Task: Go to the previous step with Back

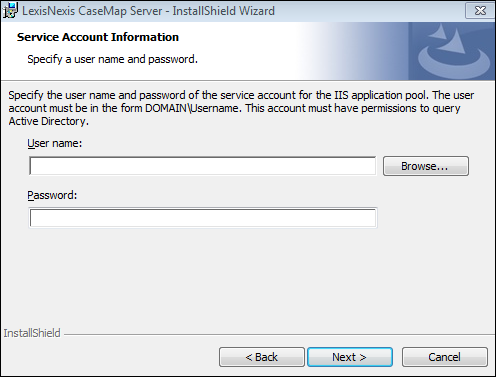Action: (262, 357)
